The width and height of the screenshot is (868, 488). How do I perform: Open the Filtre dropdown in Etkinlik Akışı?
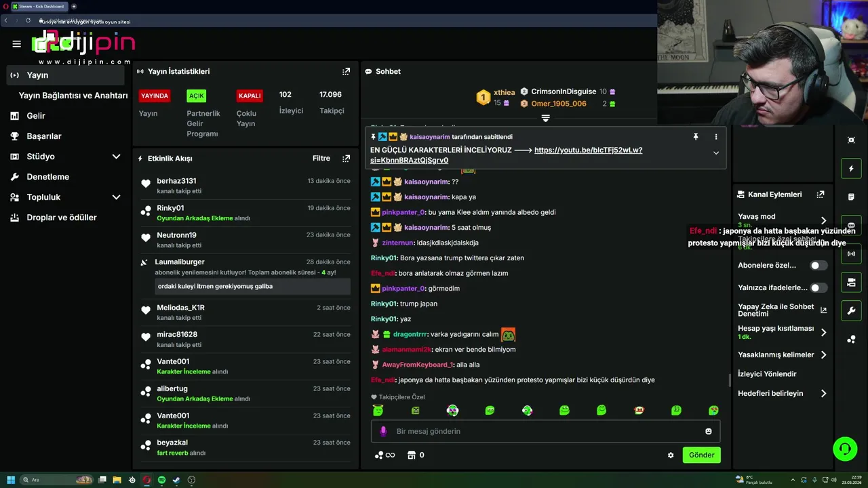(x=321, y=158)
